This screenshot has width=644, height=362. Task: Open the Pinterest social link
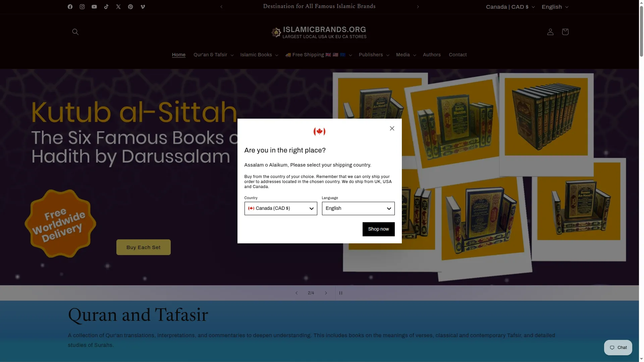(130, 7)
